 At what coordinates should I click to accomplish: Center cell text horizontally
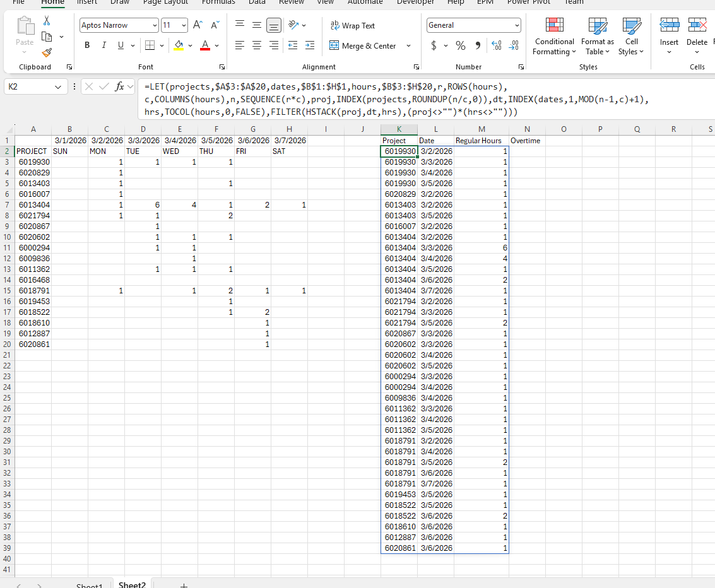[257, 45]
